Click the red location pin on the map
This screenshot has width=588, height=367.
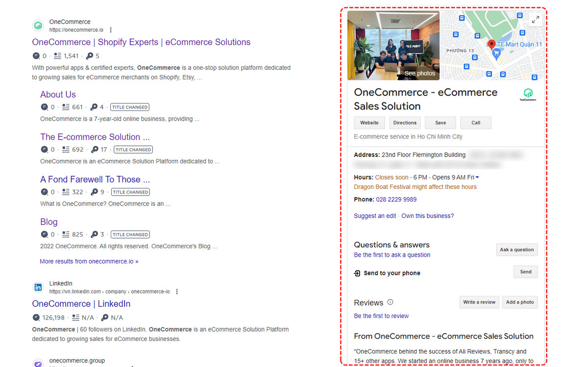[x=492, y=46]
